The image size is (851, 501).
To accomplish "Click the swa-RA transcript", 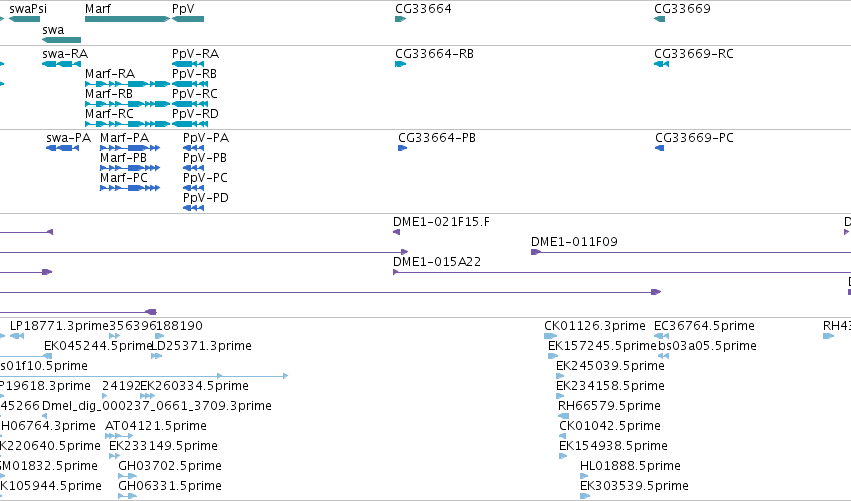I will (61, 64).
